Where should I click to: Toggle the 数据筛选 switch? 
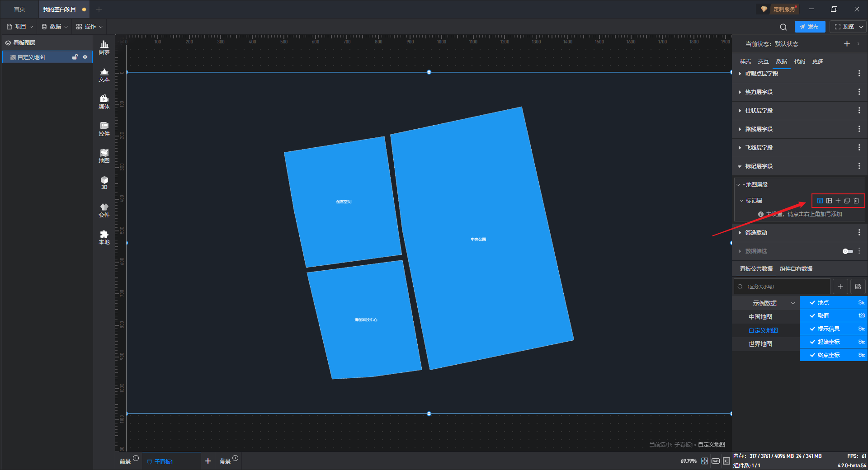[x=848, y=251]
